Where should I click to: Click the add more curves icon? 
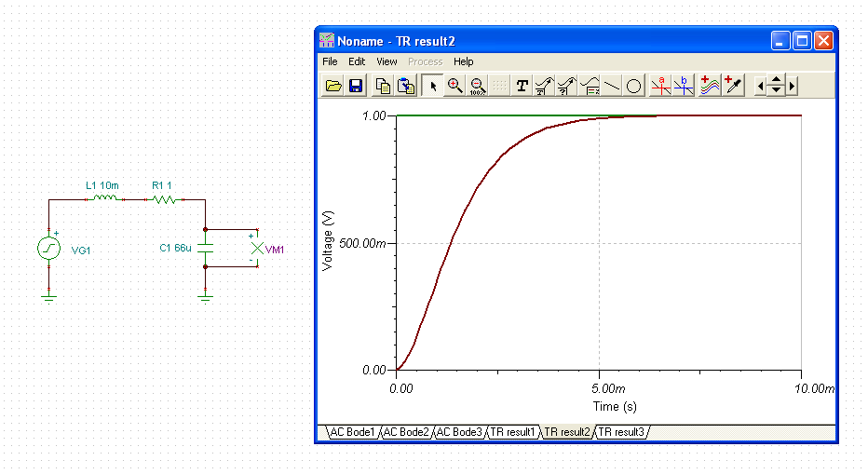pyautogui.click(x=710, y=86)
